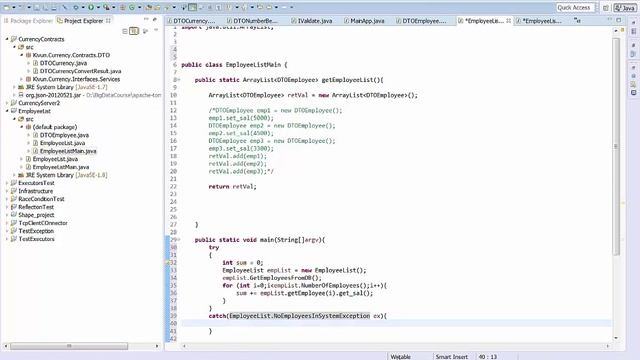Open the Debug configurations dropdown arrow
Image resolution: width=640 pixels, height=360 pixels.
coord(83,7)
